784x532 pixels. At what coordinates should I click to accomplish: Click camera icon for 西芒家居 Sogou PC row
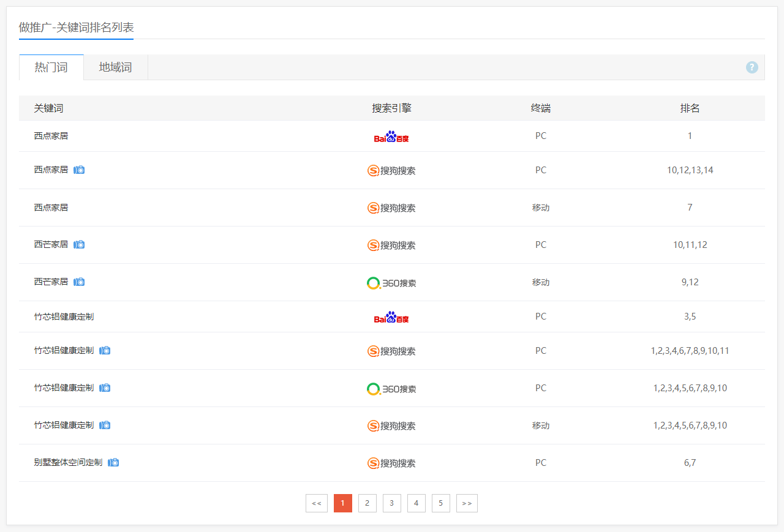[x=79, y=244]
